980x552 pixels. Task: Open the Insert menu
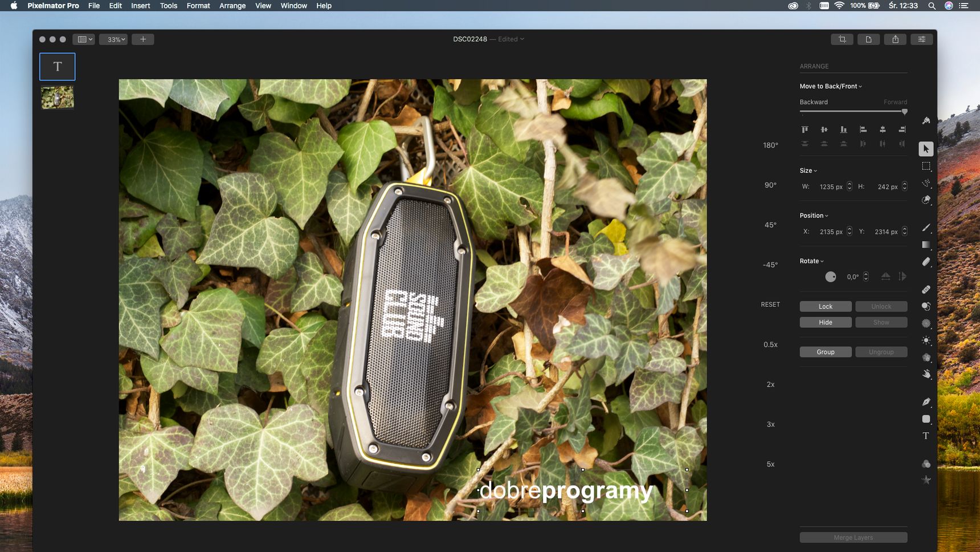(141, 6)
